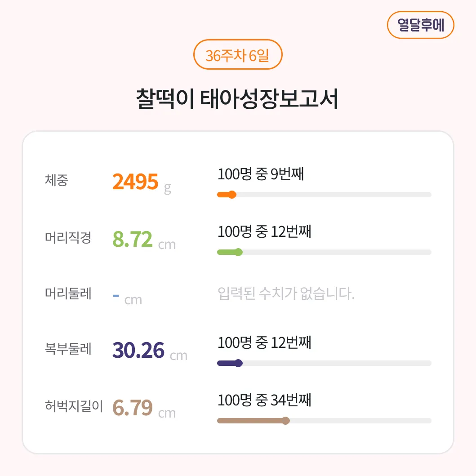This screenshot has width=476, height=476.
Task: Select the 머리직경 row label
Action: (x=68, y=237)
